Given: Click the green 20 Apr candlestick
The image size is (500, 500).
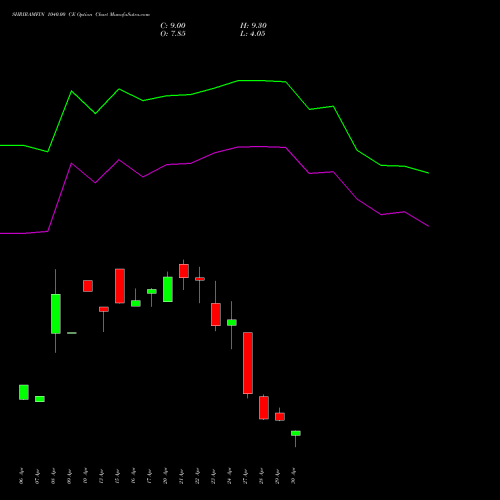Looking at the screenshot, I should (x=168, y=289).
